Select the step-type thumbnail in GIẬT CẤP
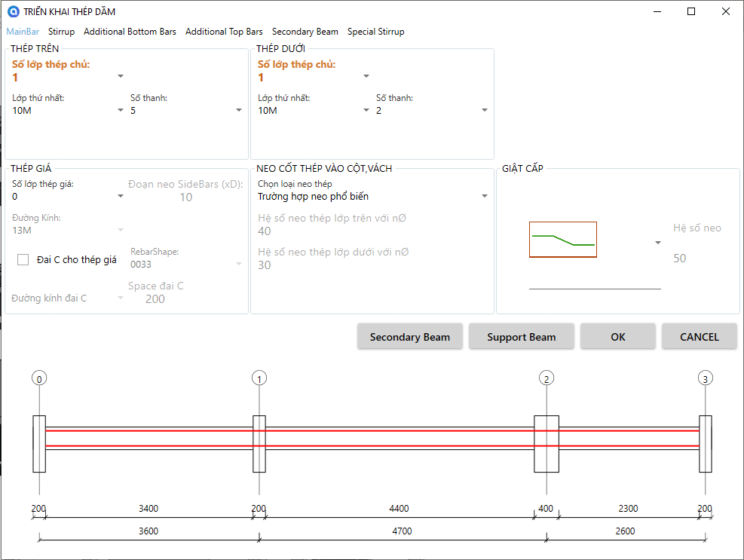 click(x=563, y=240)
